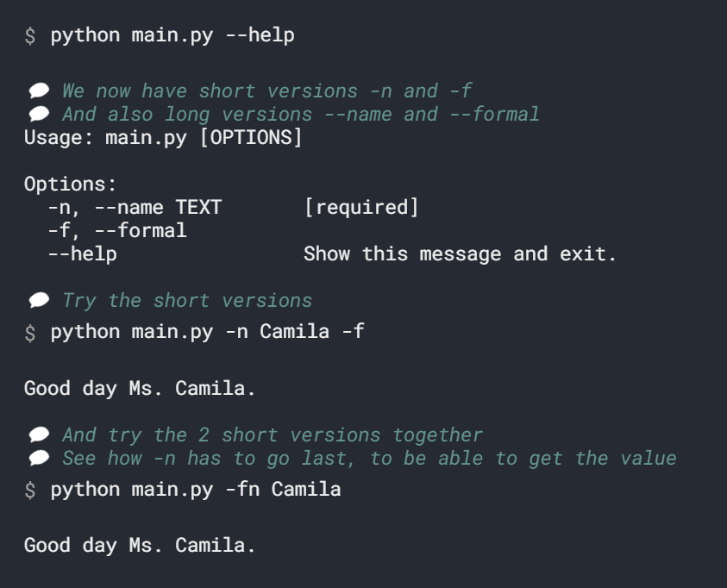
Task: Click the "python main.py --help" command text
Action: 172,36
